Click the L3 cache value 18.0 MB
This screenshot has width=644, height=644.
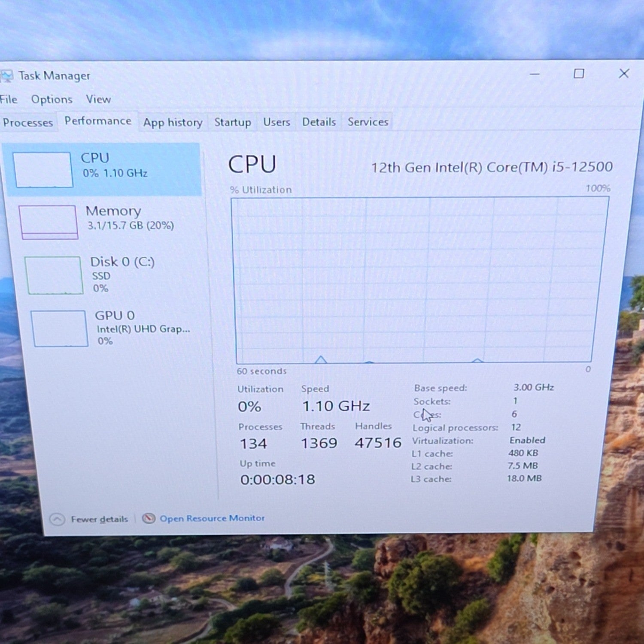point(524,478)
